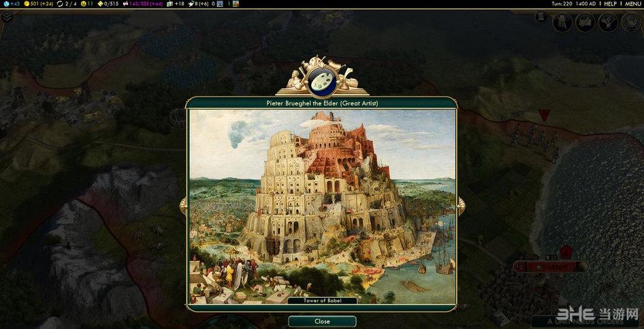This screenshot has height=329, width=644.
Task: Click the rightmost resource icon beside 1
Action: (236, 3)
